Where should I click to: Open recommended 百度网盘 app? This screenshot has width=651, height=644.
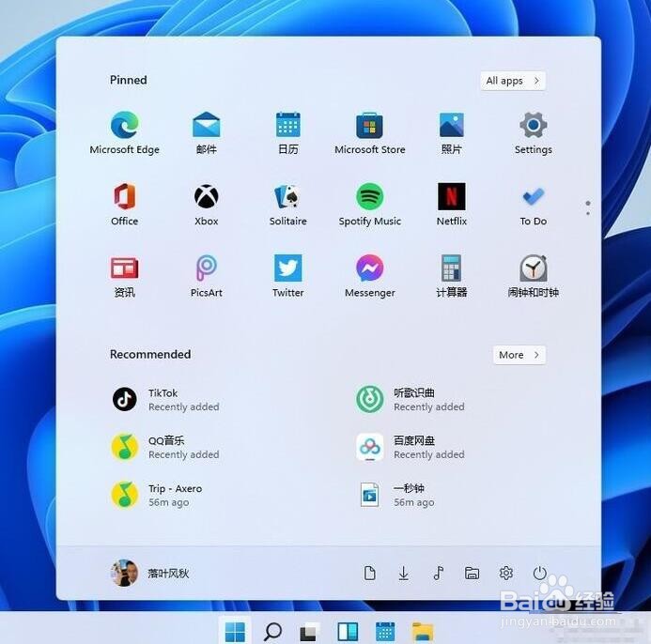tap(411, 447)
